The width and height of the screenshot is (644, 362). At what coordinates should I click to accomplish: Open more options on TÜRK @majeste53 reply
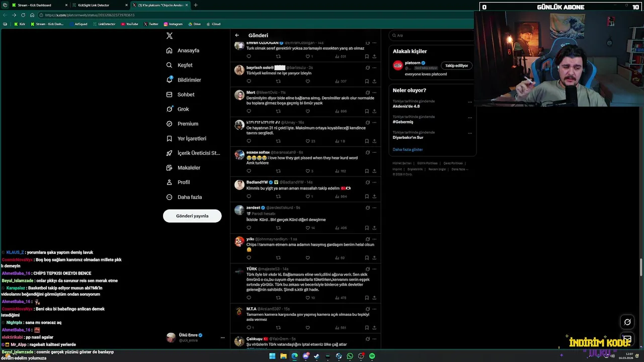coord(374,269)
